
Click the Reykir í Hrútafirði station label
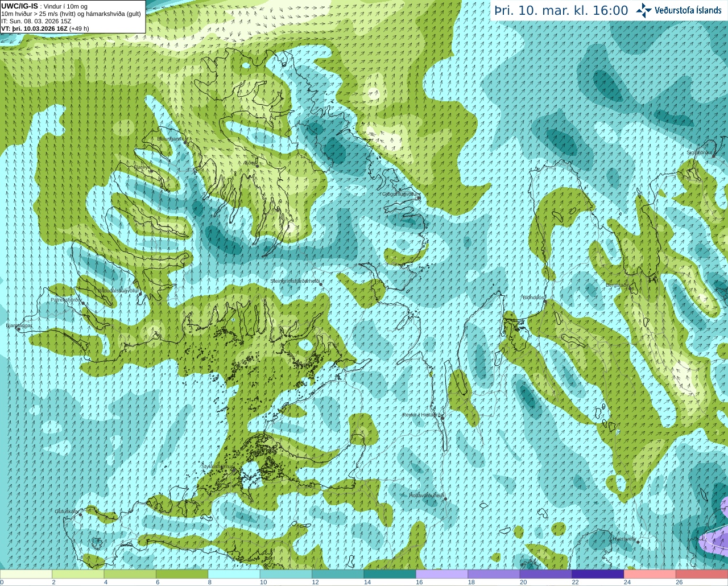422,415
